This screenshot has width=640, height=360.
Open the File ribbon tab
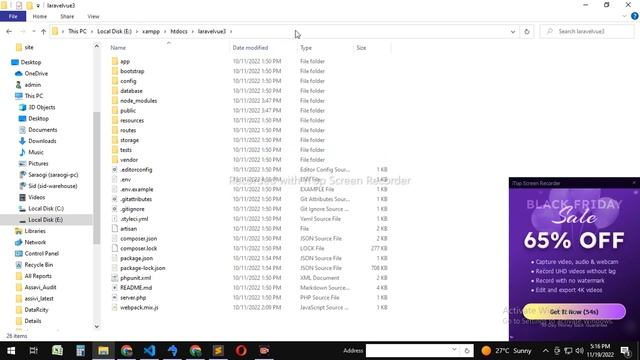[x=13, y=16]
